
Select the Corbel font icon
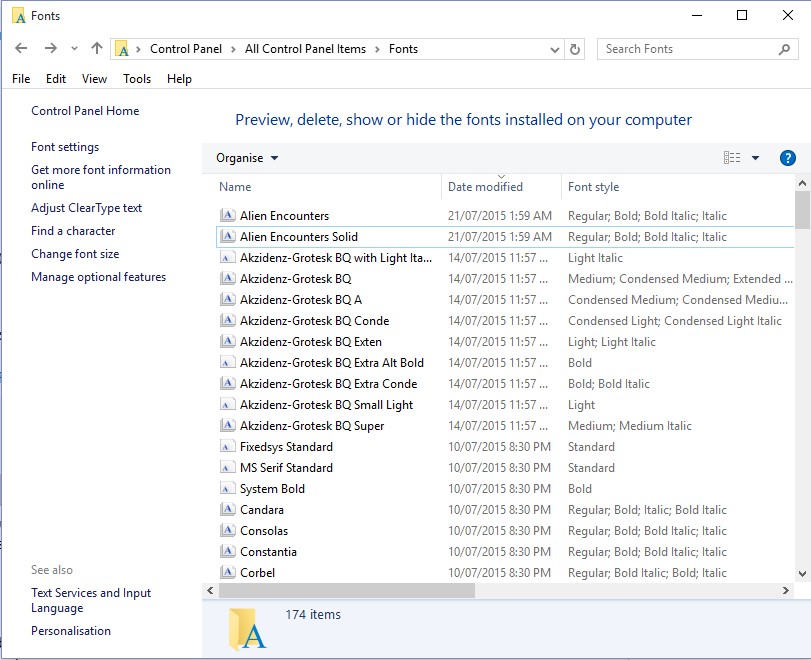pos(227,573)
